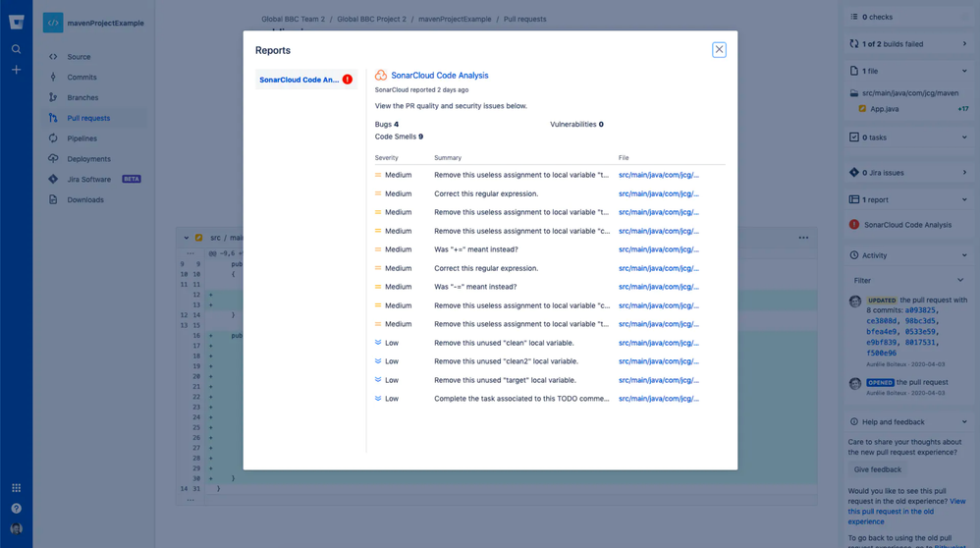Viewport: 980px width, 548px height.
Task: Open commit 98bc3d5 link
Action: [x=920, y=321]
